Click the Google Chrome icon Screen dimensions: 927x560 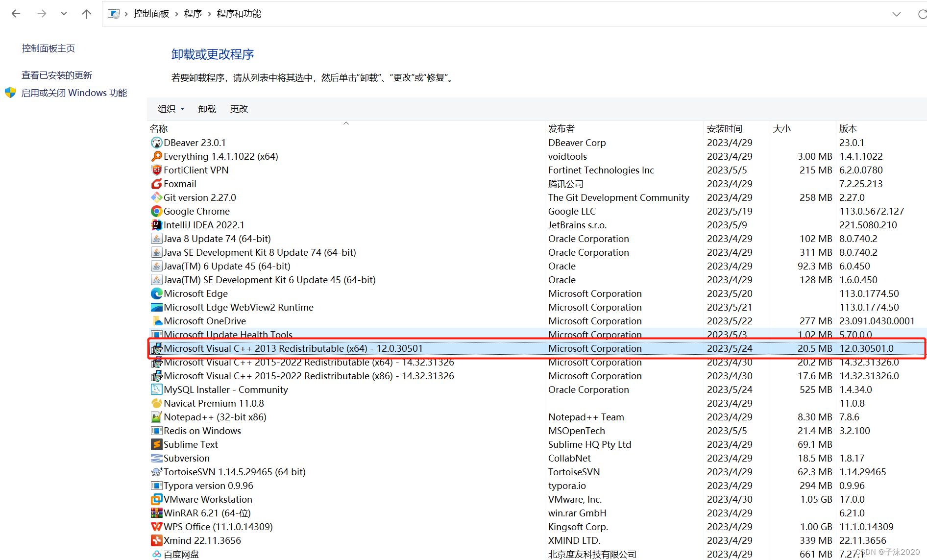tap(156, 211)
